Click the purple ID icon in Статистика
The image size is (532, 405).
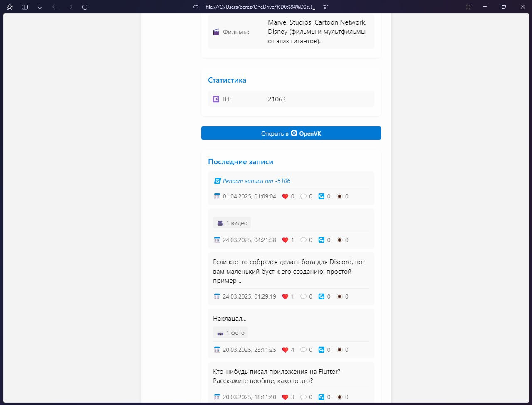[x=216, y=99]
